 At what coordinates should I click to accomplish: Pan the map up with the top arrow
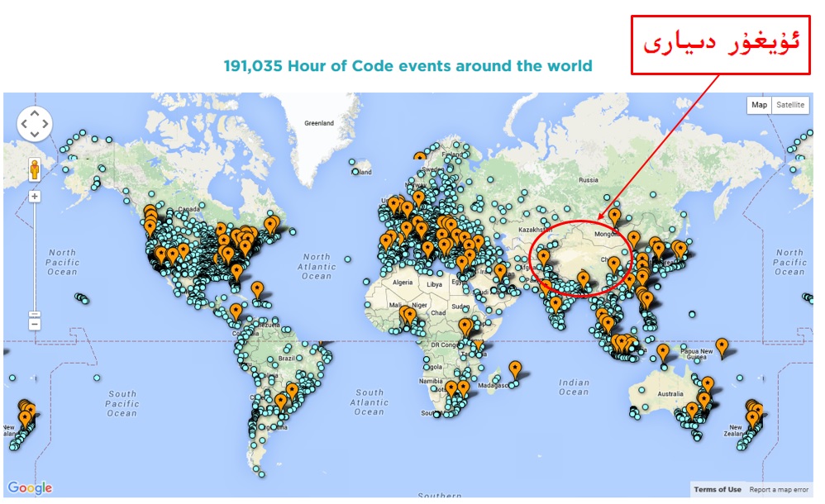[35, 113]
